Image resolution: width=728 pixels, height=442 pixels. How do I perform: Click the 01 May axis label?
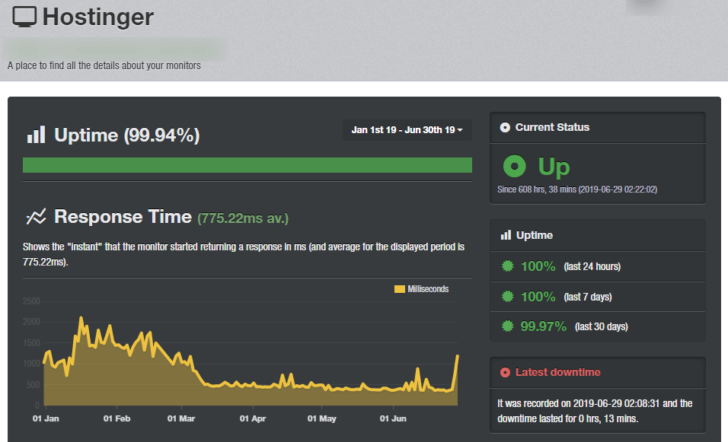(321, 419)
